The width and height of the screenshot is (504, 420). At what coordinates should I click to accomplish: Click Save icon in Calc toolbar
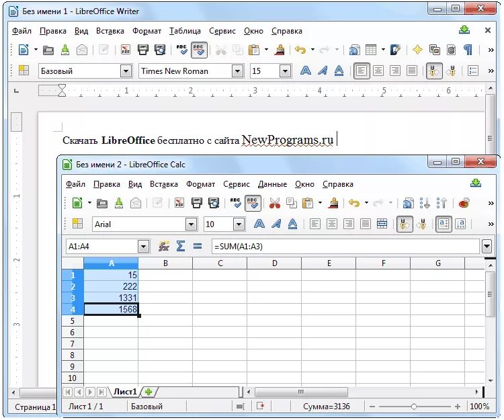[119, 203]
